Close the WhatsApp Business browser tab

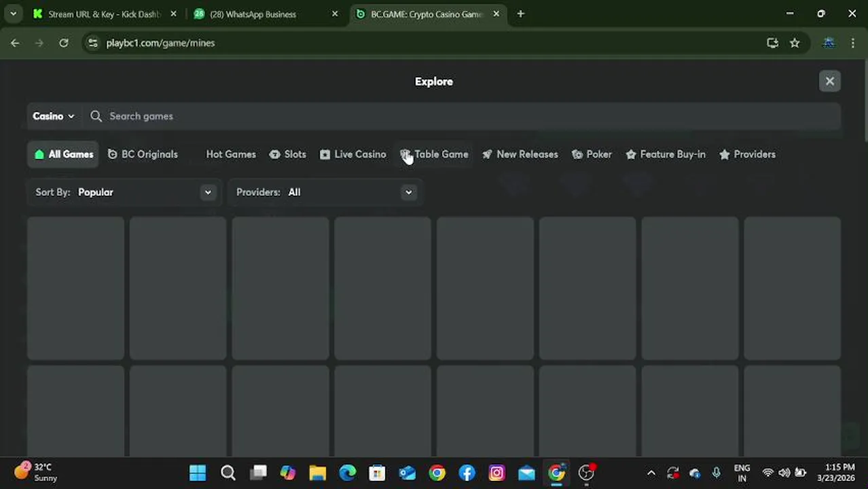click(334, 14)
